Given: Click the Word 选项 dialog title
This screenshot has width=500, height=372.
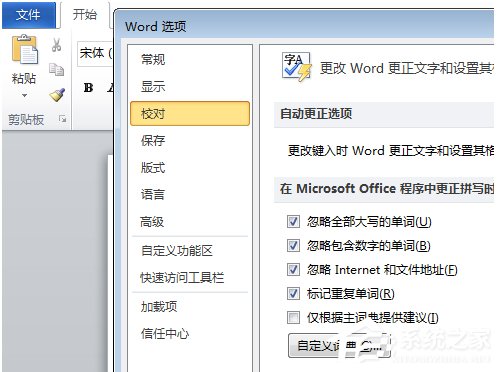Looking at the screenshot, I should point(155,26).
